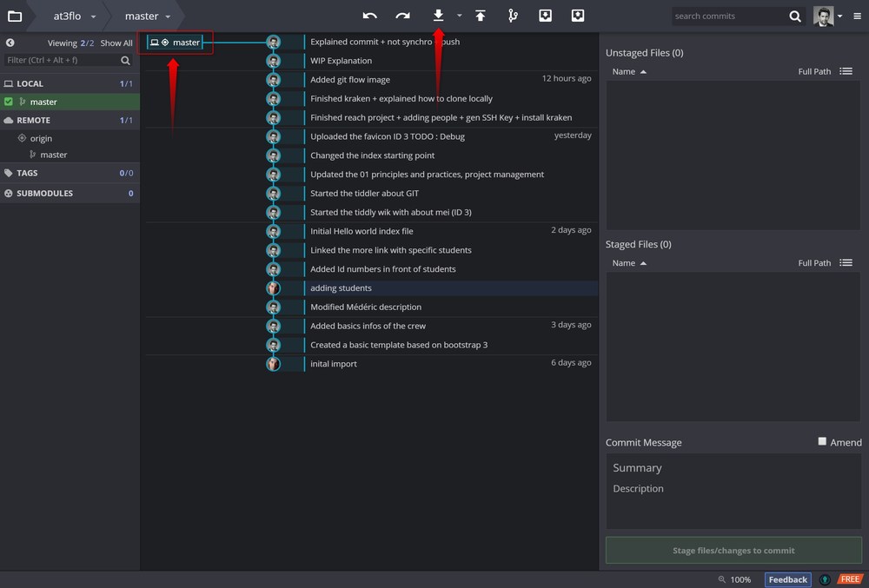Viewport: 869px width, 588px height.
Task: Click the open repository folder icon
Action: pyautogui.click(x=15, y=16)
